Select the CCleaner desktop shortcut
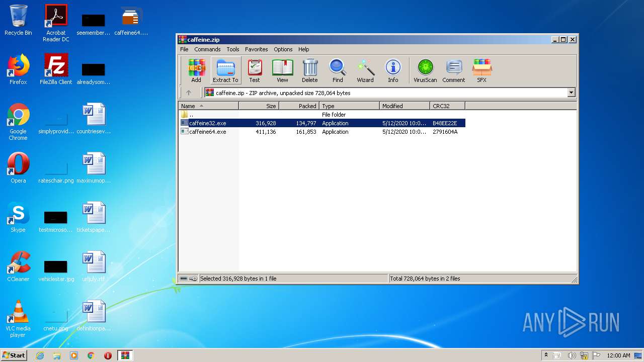 click(x=18, y=266)
